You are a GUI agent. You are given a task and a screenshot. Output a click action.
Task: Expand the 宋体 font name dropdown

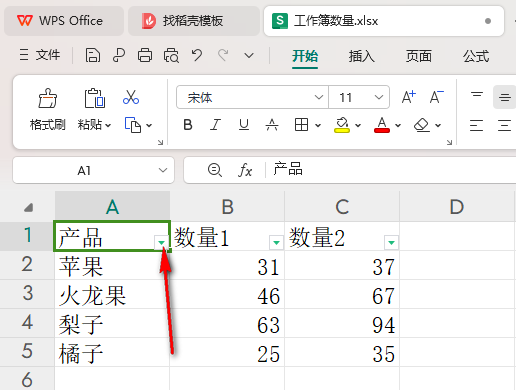319,97
